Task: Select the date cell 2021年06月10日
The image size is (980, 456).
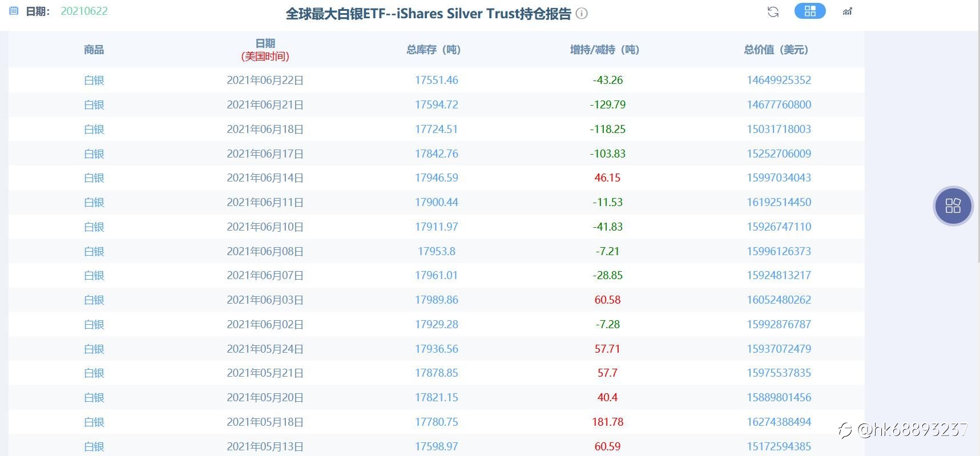Action: [x=265, y=227]
